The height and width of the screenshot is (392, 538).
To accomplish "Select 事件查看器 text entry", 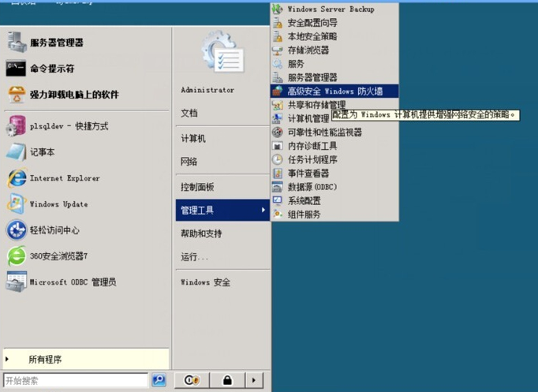I will click(308, 174).
